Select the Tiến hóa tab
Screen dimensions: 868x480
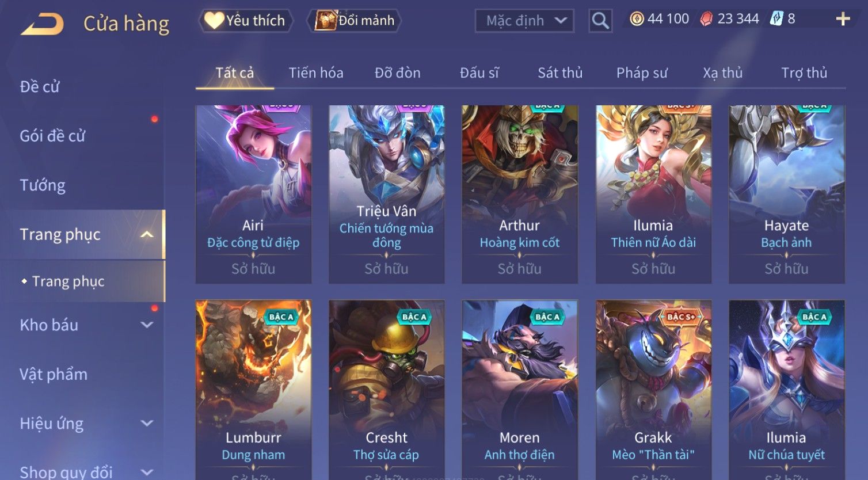coord(316,73)
